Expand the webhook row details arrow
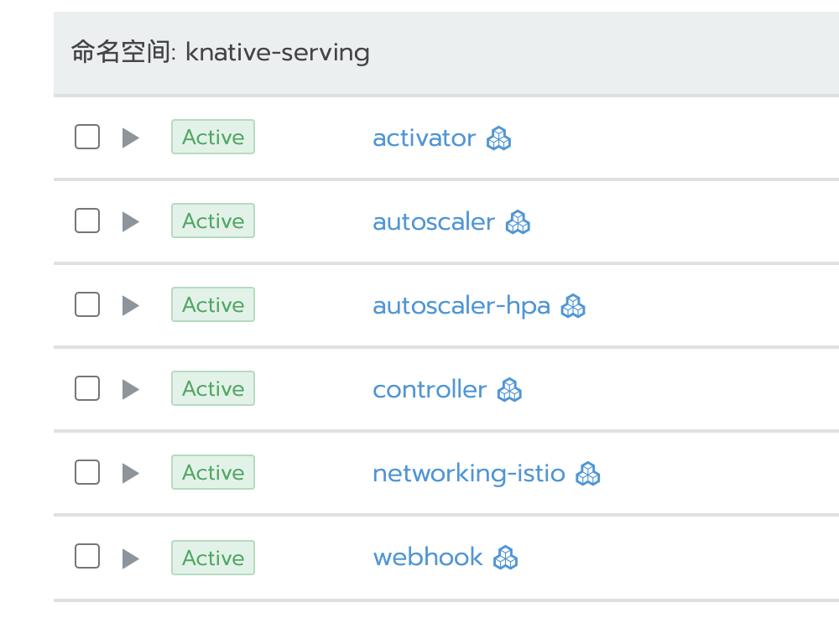The width and height of the screenshot is (839, 644). pyautogui.click(x=131, y=559)
